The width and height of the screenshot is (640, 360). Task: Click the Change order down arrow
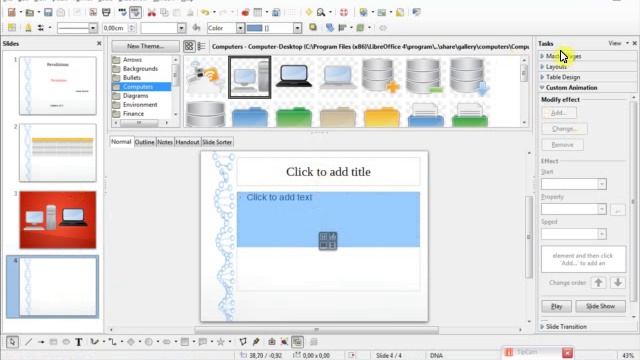point(618,282)
